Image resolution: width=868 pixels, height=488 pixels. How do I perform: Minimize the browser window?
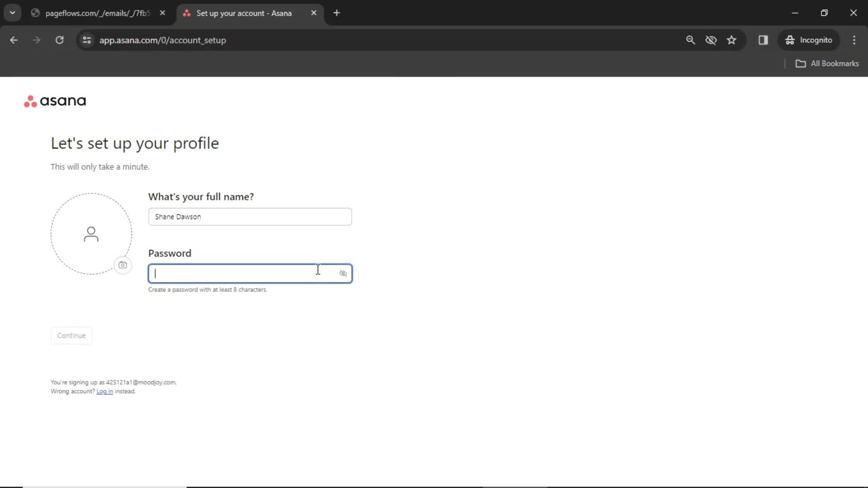pos(795,13)
